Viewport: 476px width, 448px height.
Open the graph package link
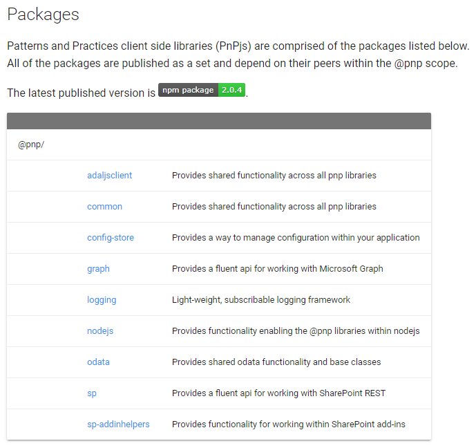(x=98, y=269)
